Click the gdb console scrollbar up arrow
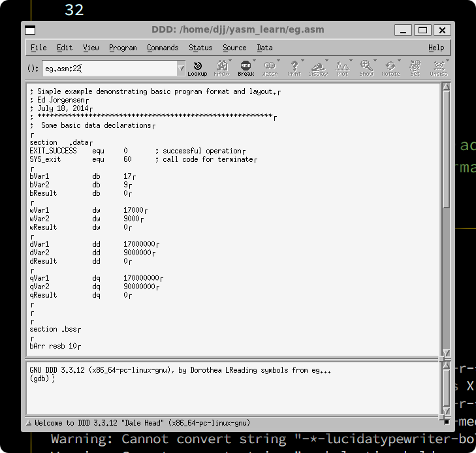This screenshot has width=476, height=453. pyautogui.click(x=446, y=366)
